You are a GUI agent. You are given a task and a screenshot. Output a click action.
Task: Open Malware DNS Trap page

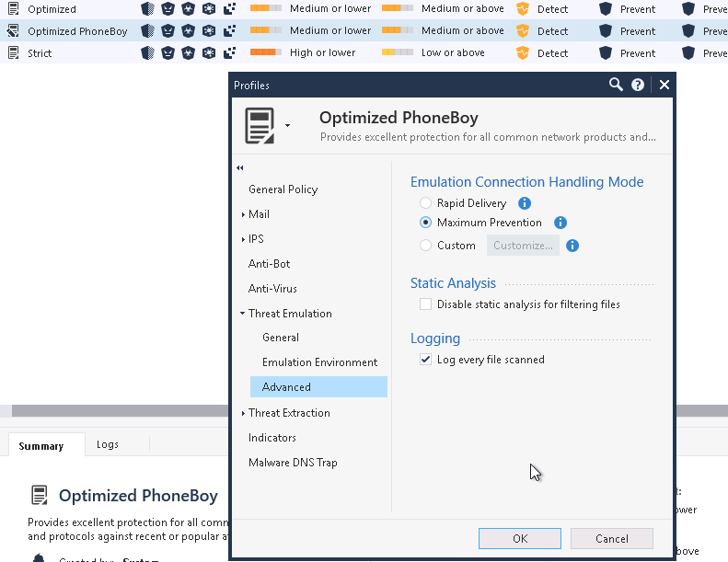point(293,463)
